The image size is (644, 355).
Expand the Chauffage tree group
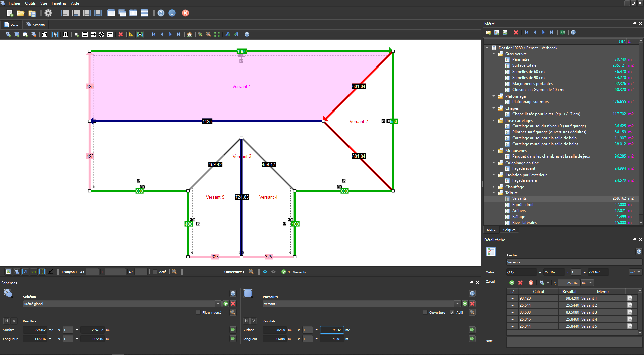pyautogui.click(x=494, y=187)
